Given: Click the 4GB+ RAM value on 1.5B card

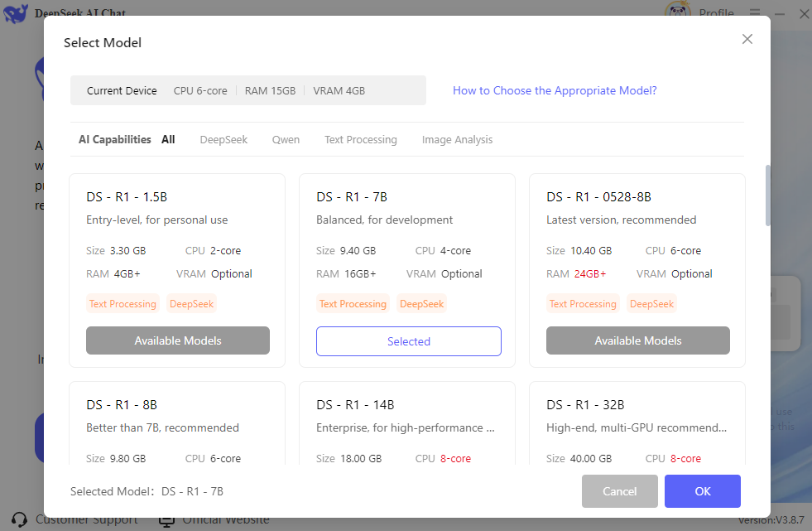Looking at the screenshot, I should point(127,273).
